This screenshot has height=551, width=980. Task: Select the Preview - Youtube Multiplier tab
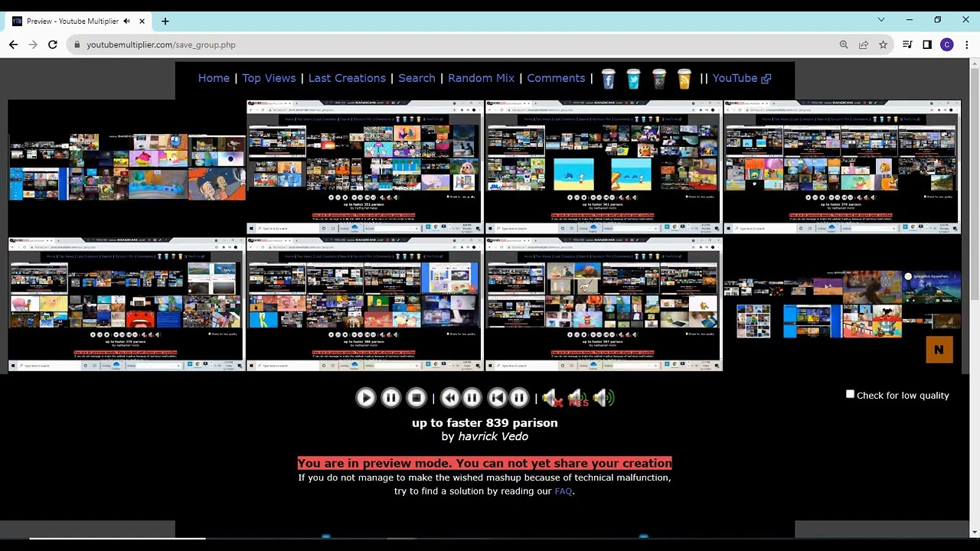80,21
